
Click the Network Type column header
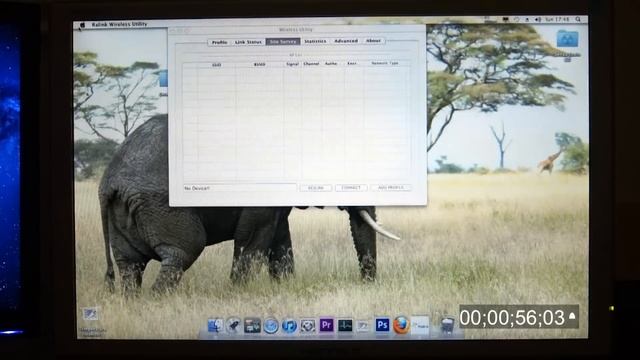click(384, 63)
